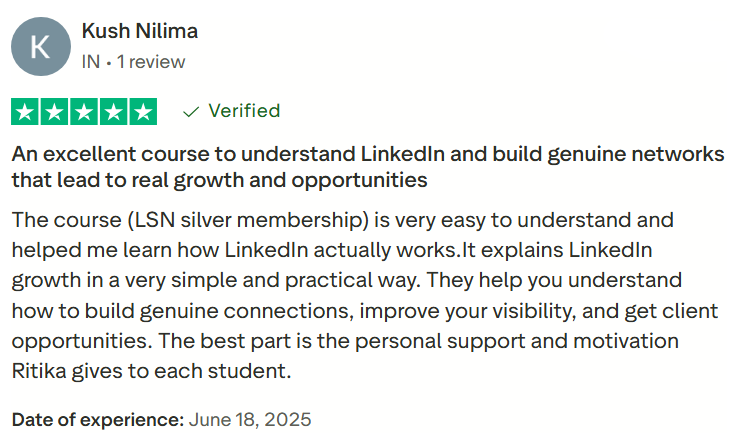The width and height of the screenshot is (751, 433).
Task: Click the fifth green rating star
Action: pyautogui.click(x=143, y=111)
